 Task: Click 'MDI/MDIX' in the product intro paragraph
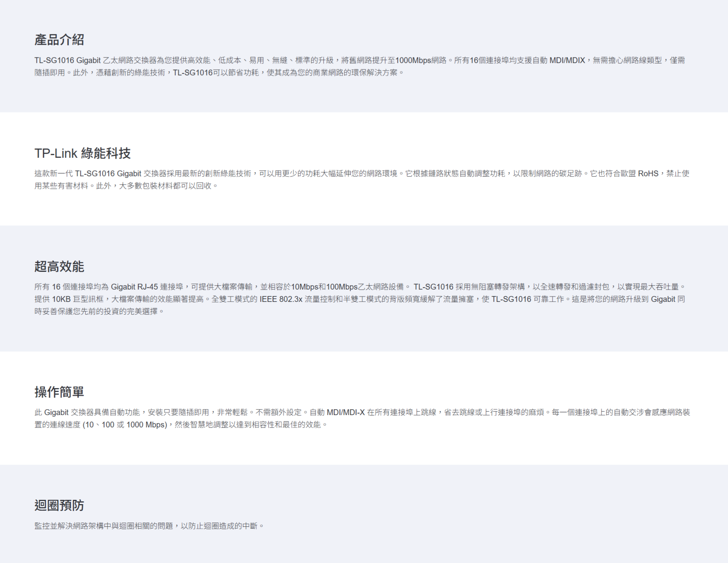click(567, 60)
